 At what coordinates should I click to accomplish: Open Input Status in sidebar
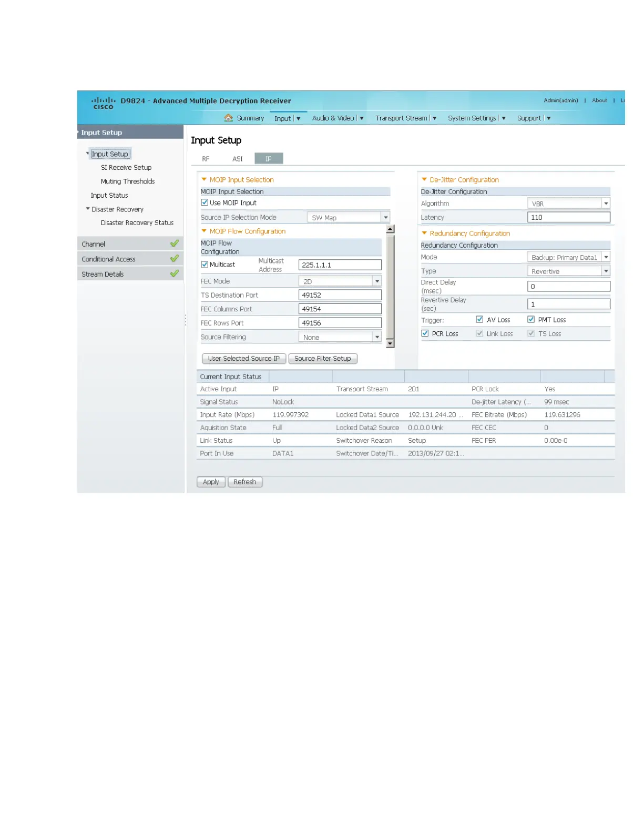coord(109,195)
